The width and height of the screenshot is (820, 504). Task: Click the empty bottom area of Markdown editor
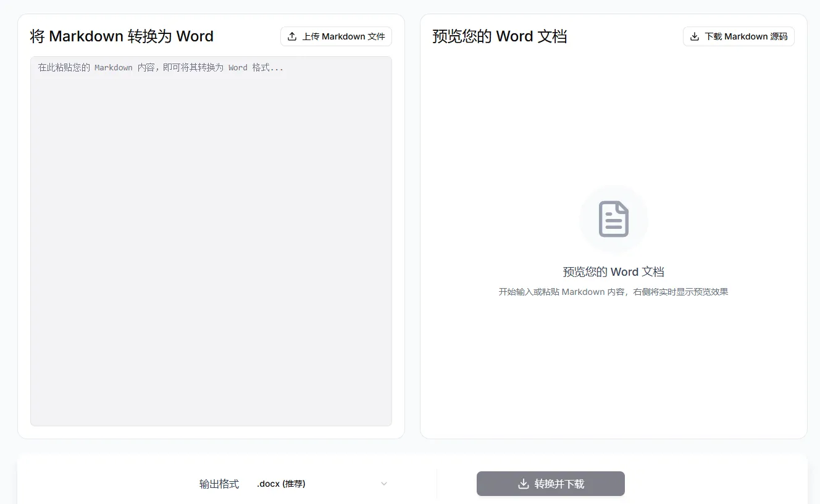tap(211, 395)
